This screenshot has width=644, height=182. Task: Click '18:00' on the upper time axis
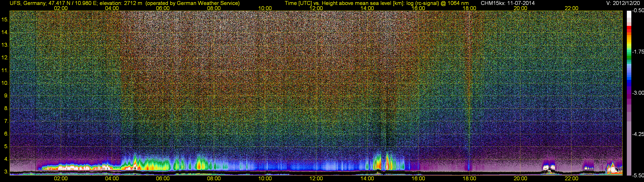click(x=469, y=8)
